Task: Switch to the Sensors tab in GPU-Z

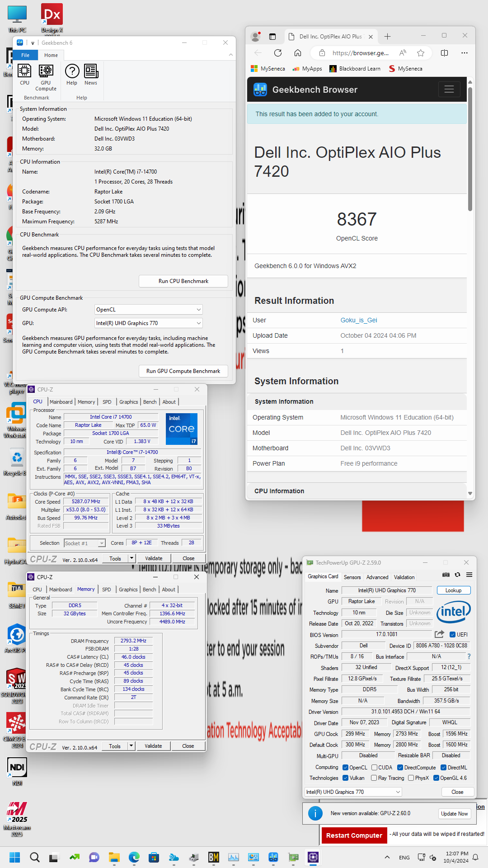Action: click(x=352, y=577)
